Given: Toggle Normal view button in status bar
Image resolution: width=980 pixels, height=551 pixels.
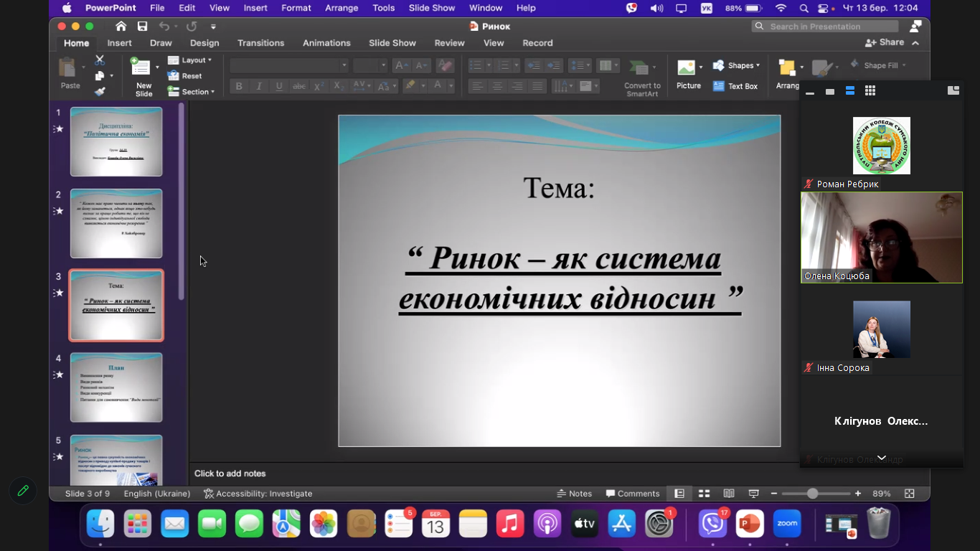Looking at the screenshot, I should pos(679,494).
